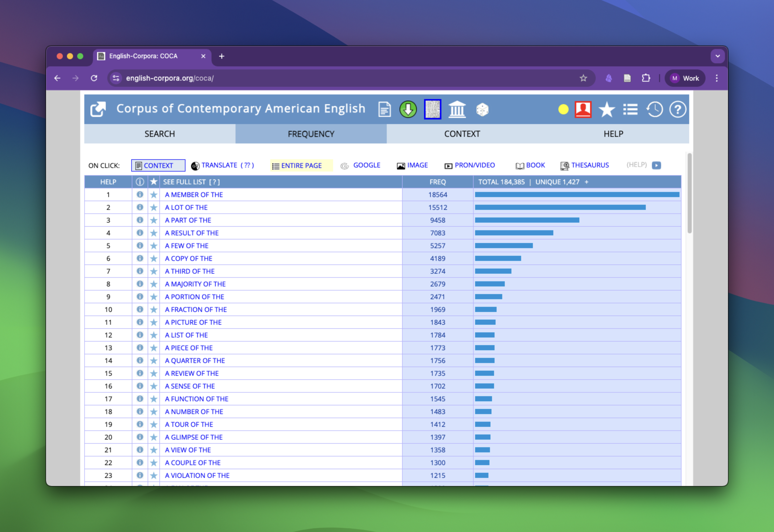
Task: Toggle star for A FEW OF THE
Action: click(x=154, y=246)
